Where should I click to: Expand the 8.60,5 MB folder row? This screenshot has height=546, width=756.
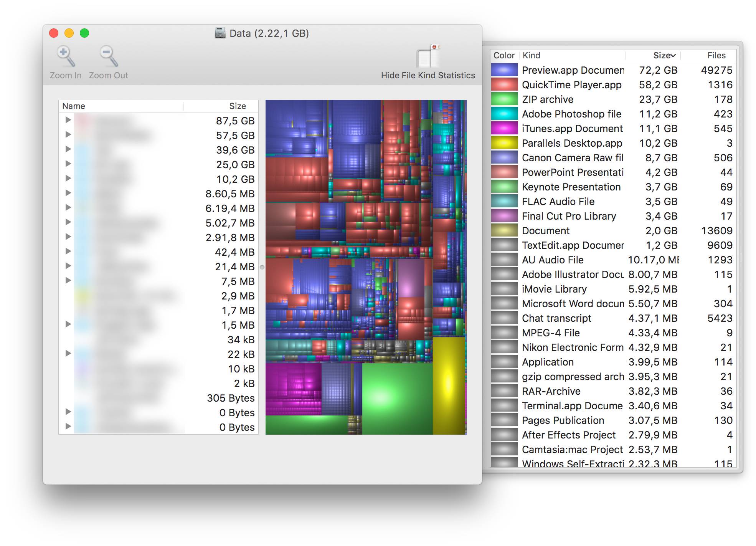coord(68,193)
